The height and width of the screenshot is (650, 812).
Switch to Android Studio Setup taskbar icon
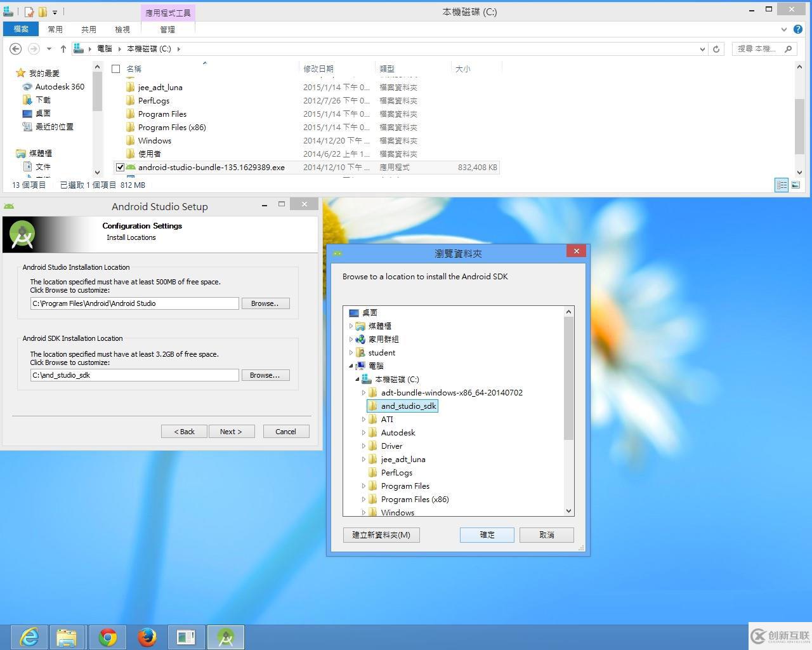point(226,637)
